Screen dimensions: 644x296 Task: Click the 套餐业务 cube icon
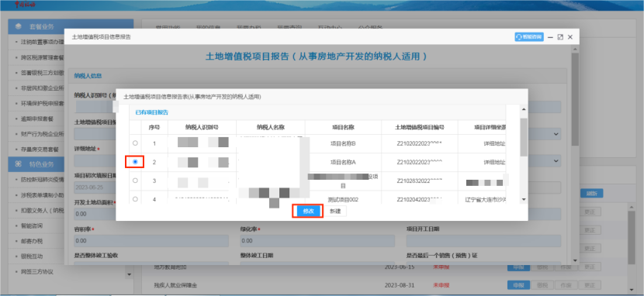pos(18,26)
